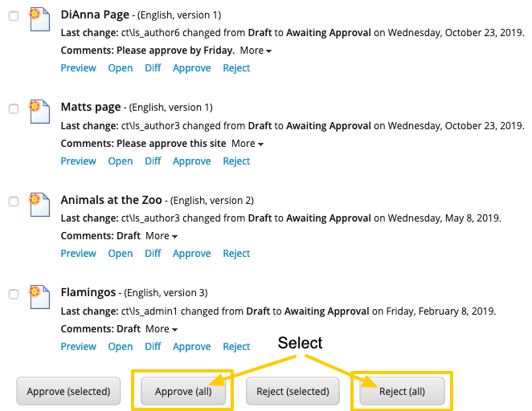Click the Approve (all) button
Viewport: 532px width, 411px height.
click(x=184, y=392)
